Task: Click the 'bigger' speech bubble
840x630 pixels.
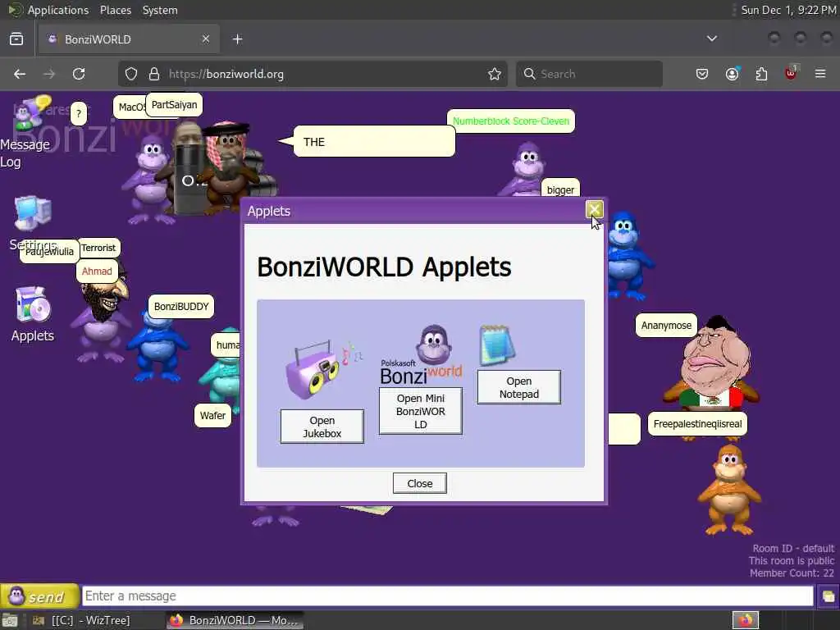Action: (x=560, y=189)
